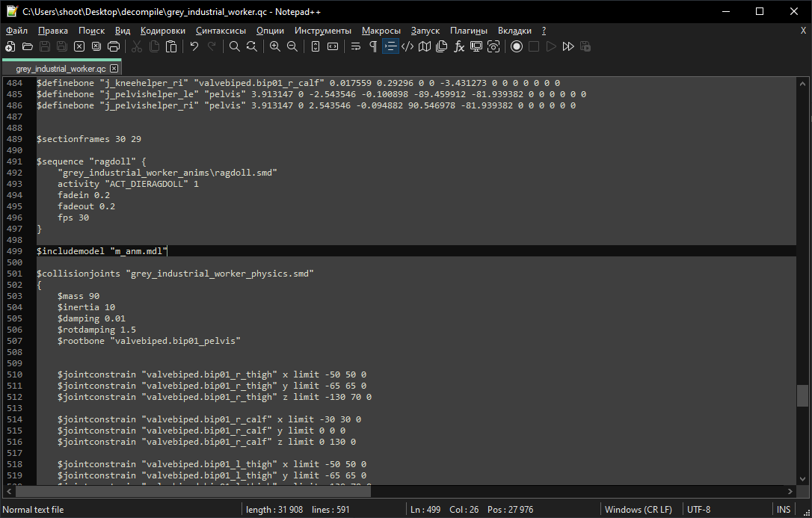The image size is (812, 518).
Task: Click the X at the menu bar's right end
Action: [803, 31]
